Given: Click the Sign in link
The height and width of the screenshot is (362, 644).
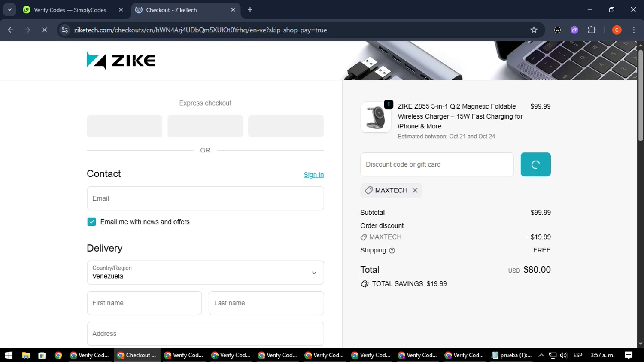Looking at the screenshot, I should coord(313,175).
